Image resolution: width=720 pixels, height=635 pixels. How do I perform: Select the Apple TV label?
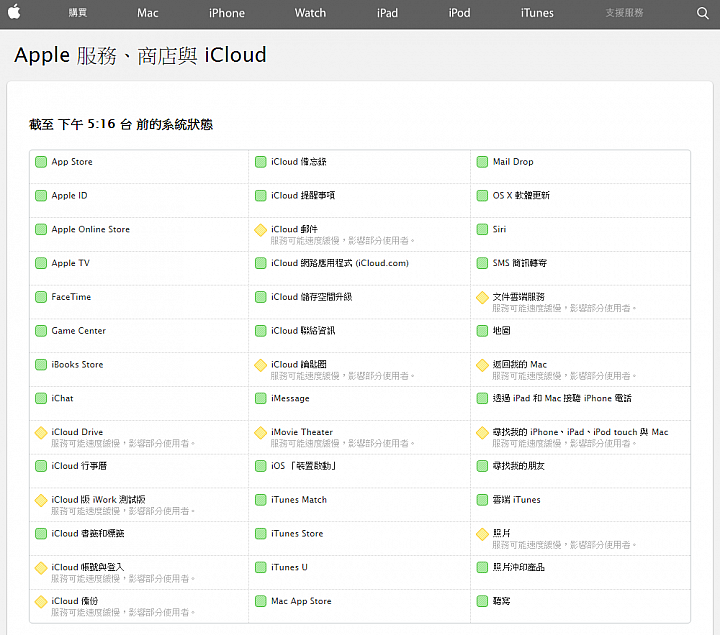tap(70, 263)
